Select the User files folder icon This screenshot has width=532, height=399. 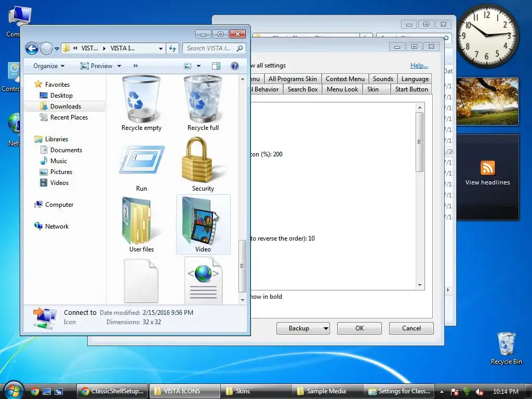141,224
